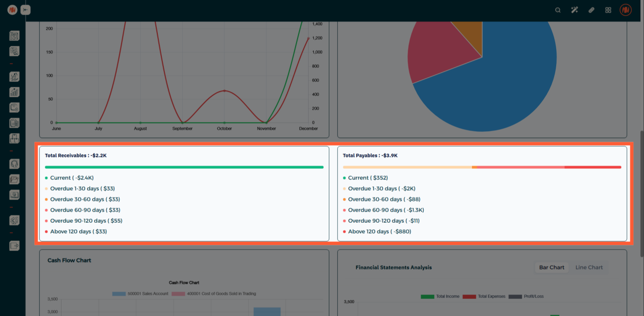
Task: Toggle the Profit/Loss legend entry
Action: (x=526, y=296)
